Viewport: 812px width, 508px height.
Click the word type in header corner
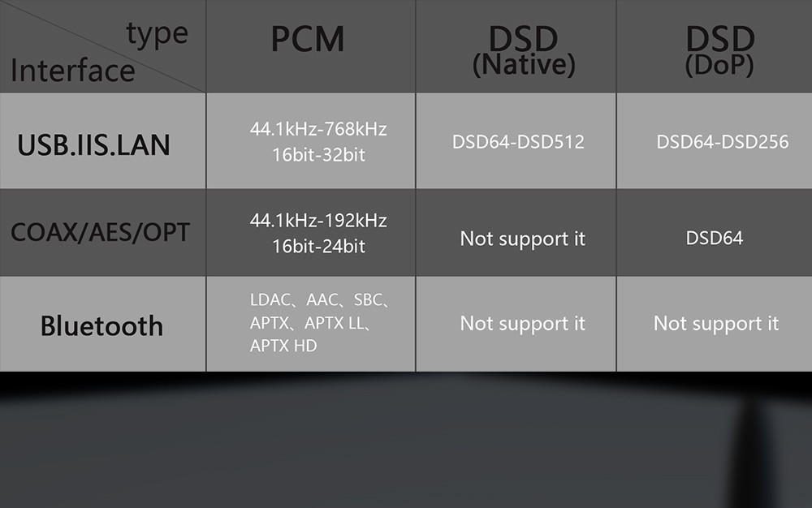click(x=157, y=35)
